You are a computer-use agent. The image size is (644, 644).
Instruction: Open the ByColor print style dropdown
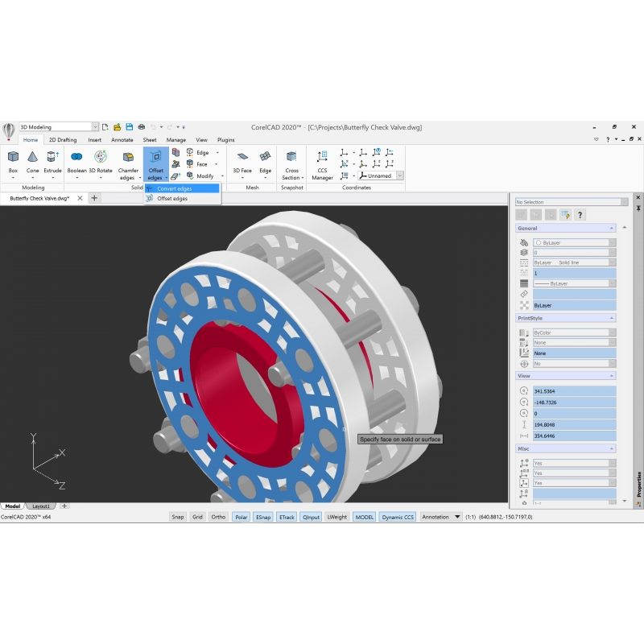click(x=574, y=332)
